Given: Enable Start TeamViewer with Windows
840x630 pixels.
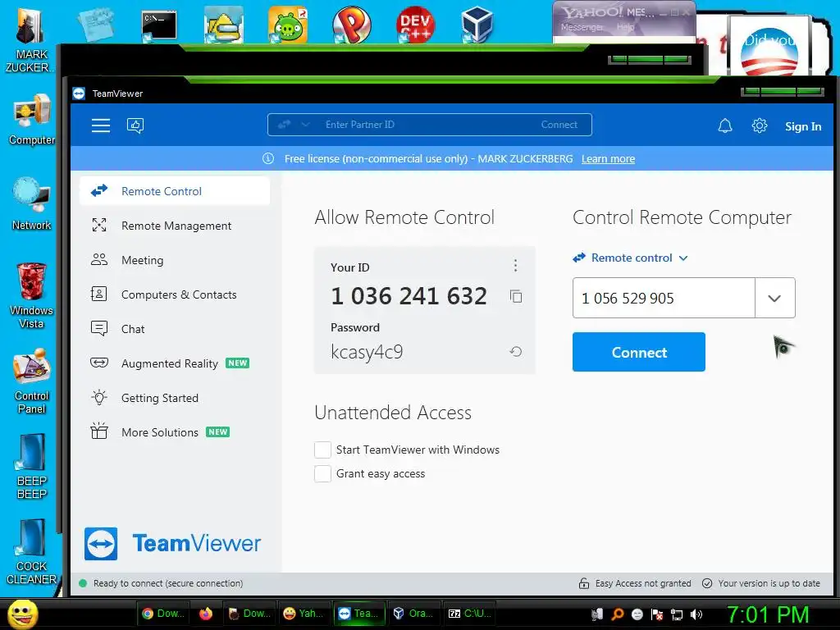Looking at the screenshot, I should coord(322,450).
